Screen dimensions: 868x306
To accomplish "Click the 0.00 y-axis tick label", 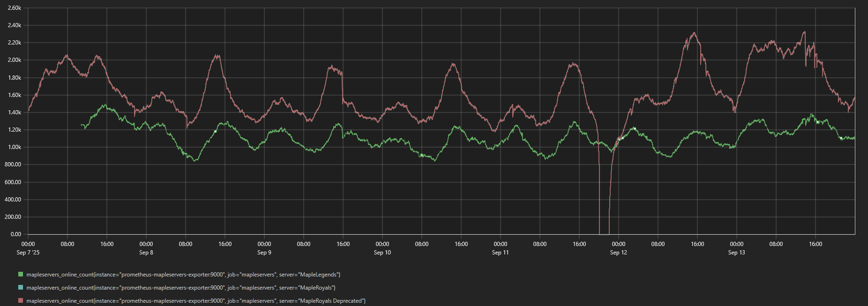I will coord(16,234).
